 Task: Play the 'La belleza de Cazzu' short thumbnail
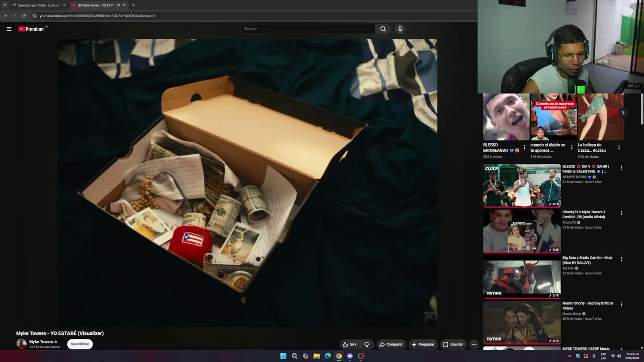[x=601, y=117]
